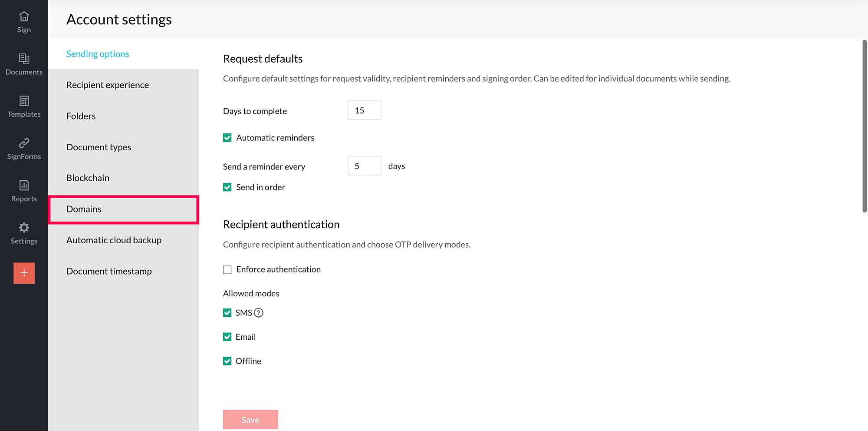This screenshot has width=868, height=431.
Task: Click the page's vertical scrollbar
Action: coord(864,126)
